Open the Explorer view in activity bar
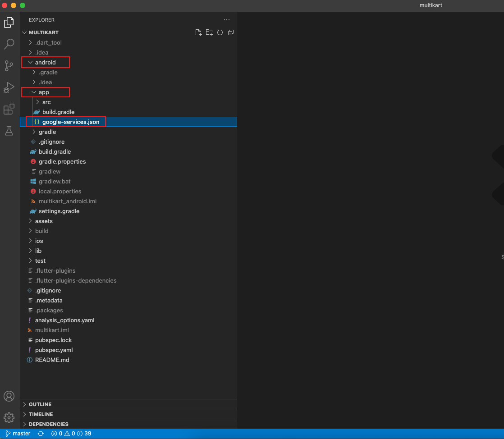The height and width of the screenshot is (439, 504). [9, 22]
